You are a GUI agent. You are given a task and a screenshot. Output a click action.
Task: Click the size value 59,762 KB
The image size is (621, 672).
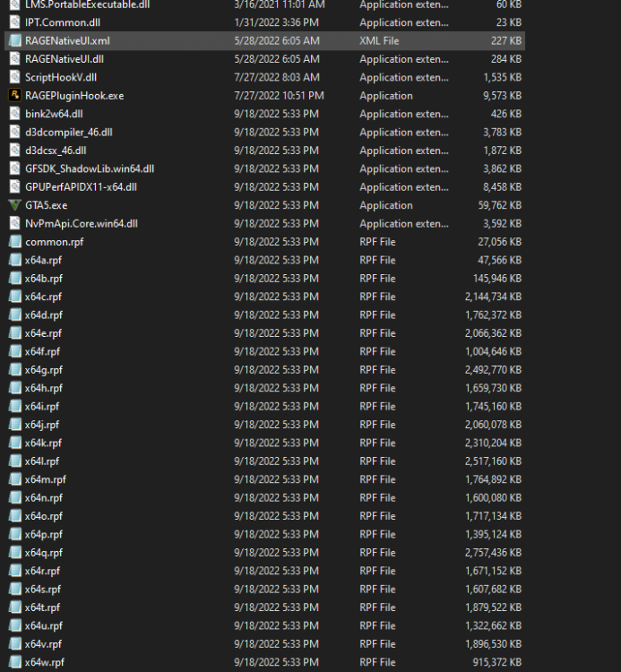500,205
